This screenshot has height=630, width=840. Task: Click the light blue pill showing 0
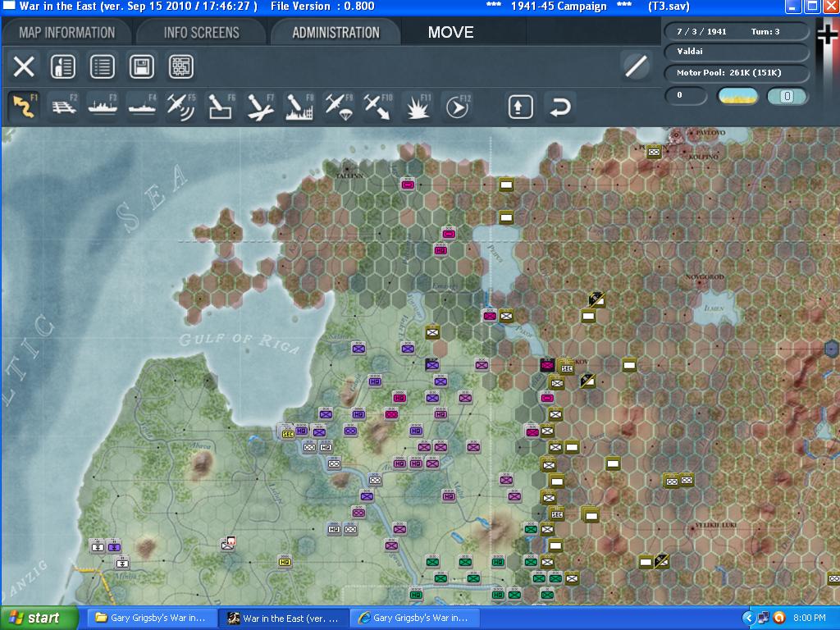[787, 96]
